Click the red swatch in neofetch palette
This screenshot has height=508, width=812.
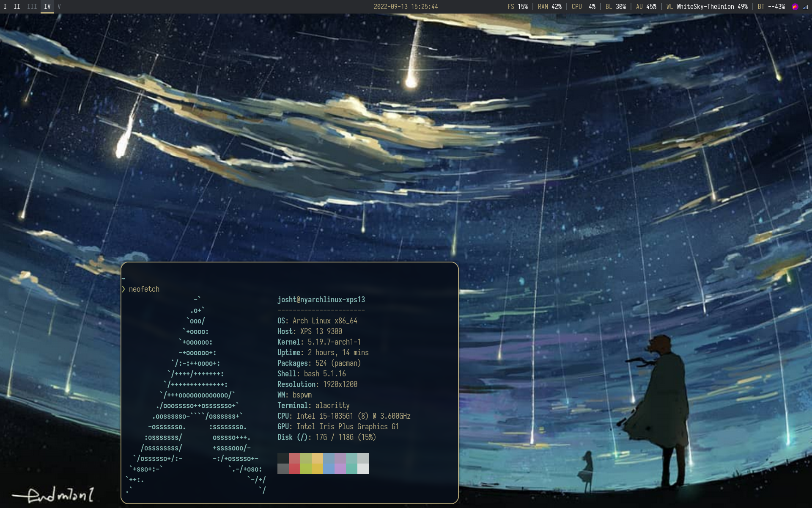click(x=294, y=469)
